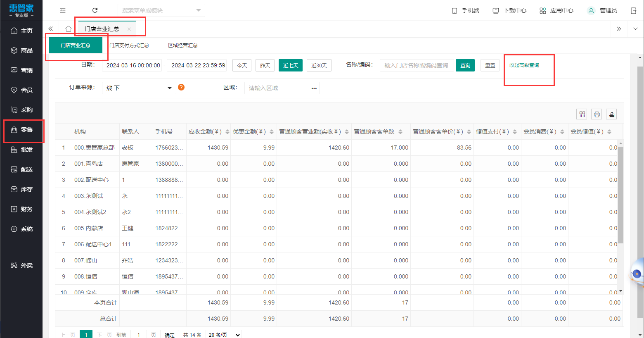Expand the 搜索菜单或模块 search dropdown
This screenshot has width=644, height=338.
click(198, 10)
